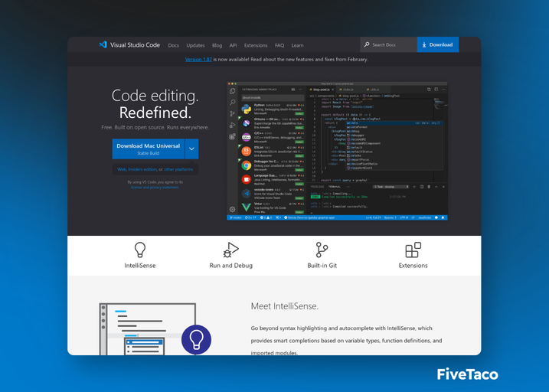Click the notification bell in screenshot status bar
Screen dimensions: 549x392
[443, 217]
